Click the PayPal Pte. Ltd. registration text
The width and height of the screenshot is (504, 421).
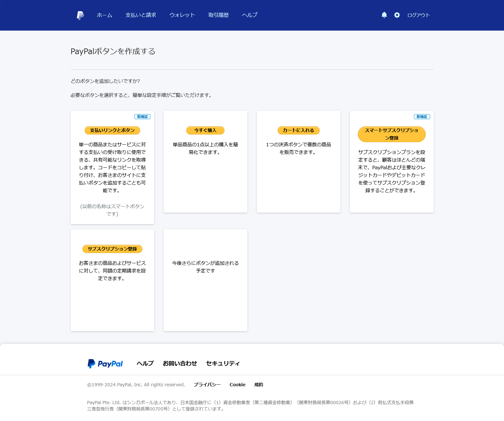[x=250, y=406]
